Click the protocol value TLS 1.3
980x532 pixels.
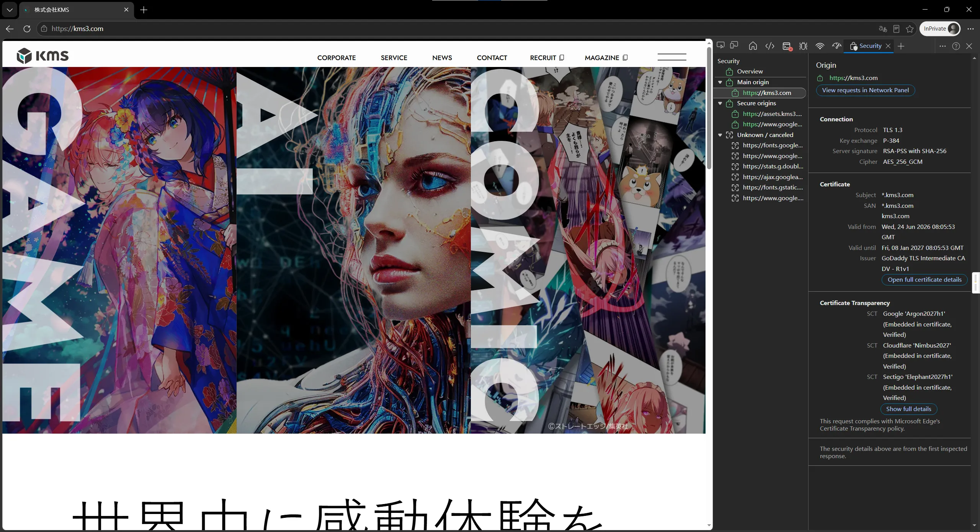tap(892, 130)
